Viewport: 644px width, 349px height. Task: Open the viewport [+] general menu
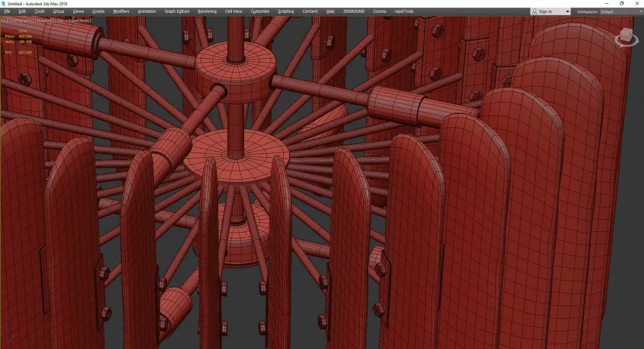4,20
